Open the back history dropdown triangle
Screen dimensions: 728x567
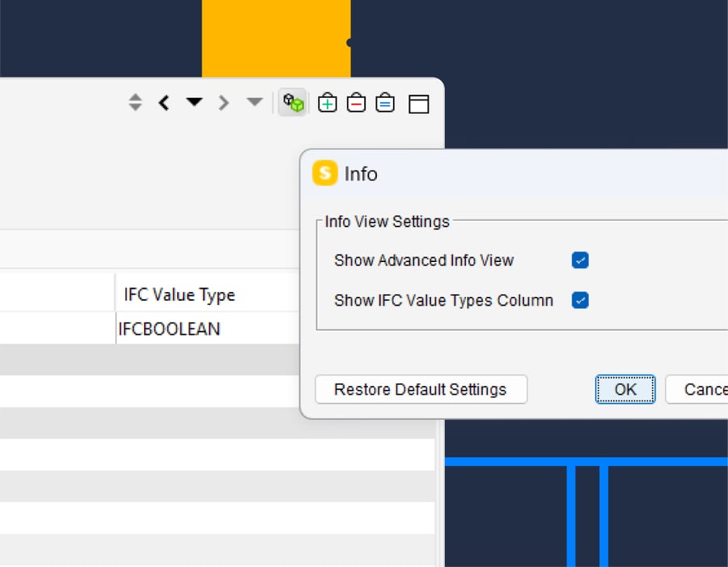[194, 103]
